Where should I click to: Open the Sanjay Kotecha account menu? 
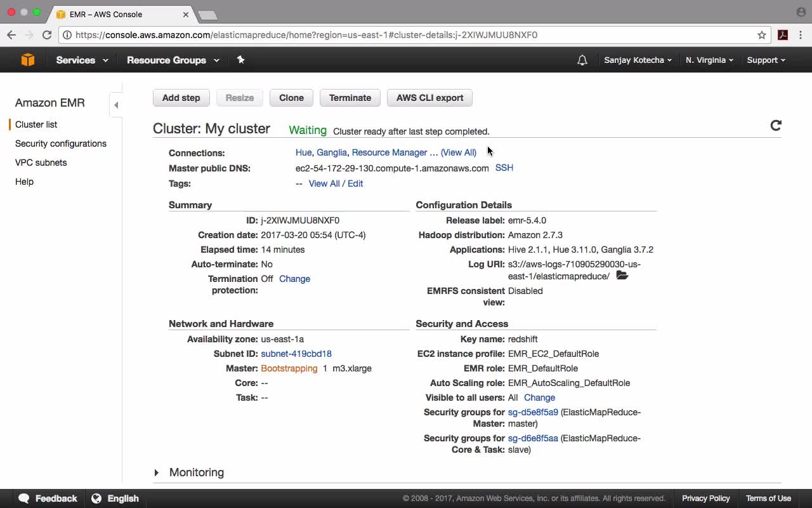click(638, 60)
